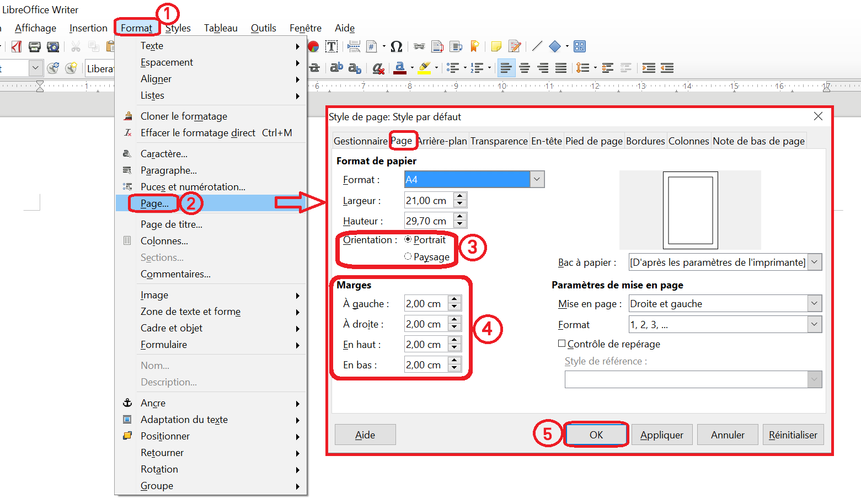The height and width of the screenshot is (504, 861).
Task: Toggle track changes recording icon
Action: [515, 46]
